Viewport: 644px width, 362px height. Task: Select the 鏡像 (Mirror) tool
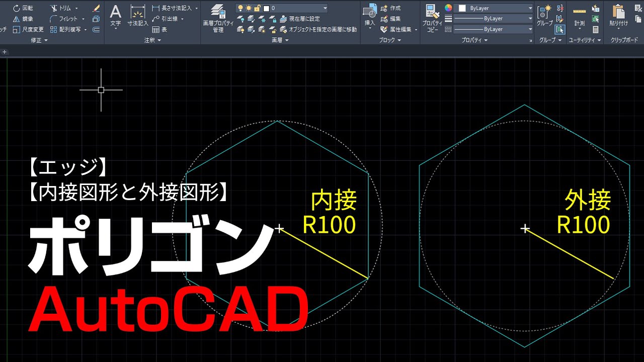coord(23,19)
